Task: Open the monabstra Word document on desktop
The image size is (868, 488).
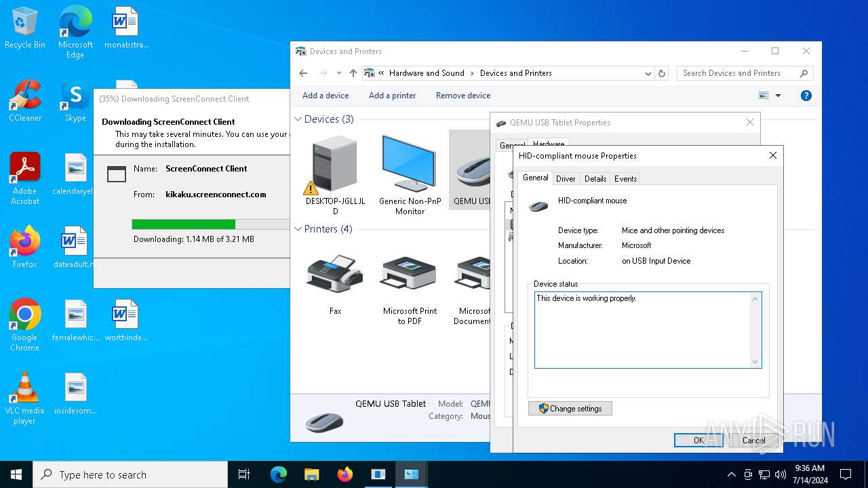Action: [126, 28]
